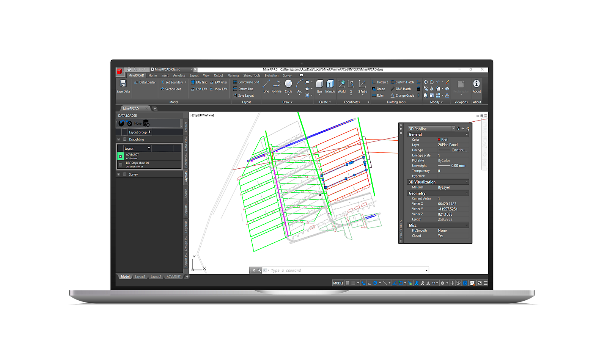This screenshot has height=364, width=607.
Task: Click the database refresh icon in Data Loader
Action: click(x=146, y=123)
